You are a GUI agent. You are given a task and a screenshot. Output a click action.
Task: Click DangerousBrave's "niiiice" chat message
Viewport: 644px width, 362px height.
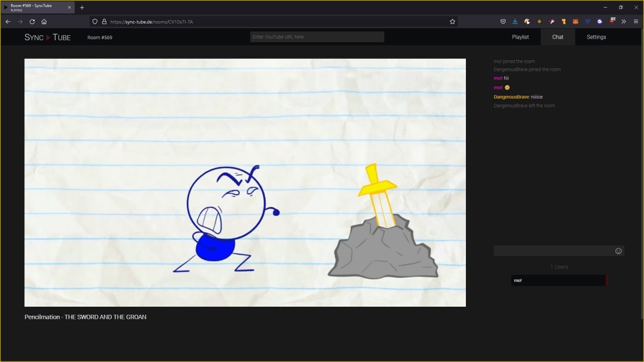click(x=518, y=97)
